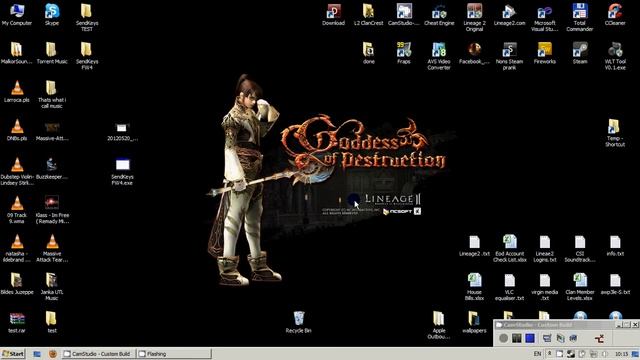
Task: Open the virgin media.txt file
Action: tap(544, 287)
